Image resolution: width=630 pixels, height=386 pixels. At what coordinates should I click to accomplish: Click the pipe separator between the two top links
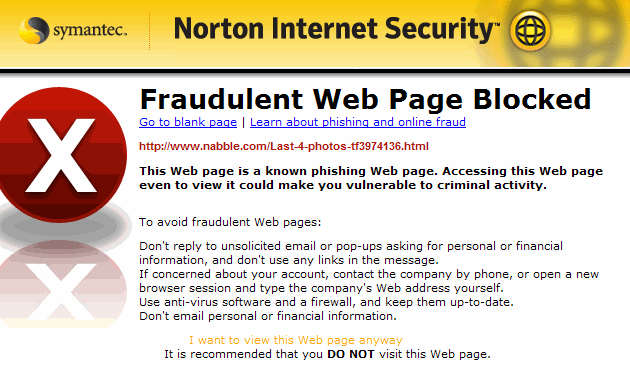(243, 122)
